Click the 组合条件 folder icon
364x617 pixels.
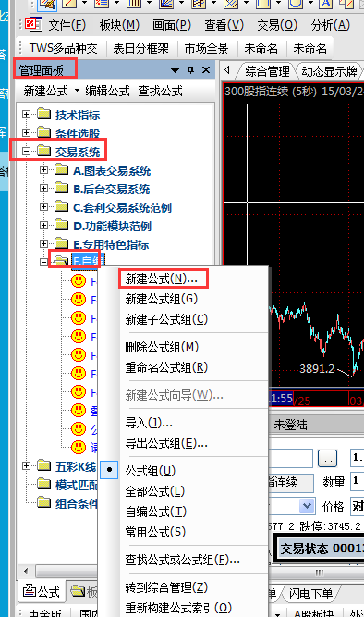[x=44, y=502]
